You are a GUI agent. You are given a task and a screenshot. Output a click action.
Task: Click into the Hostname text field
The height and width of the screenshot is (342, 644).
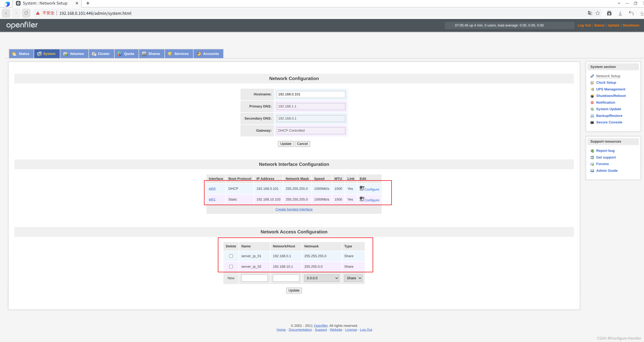point(311,94)
